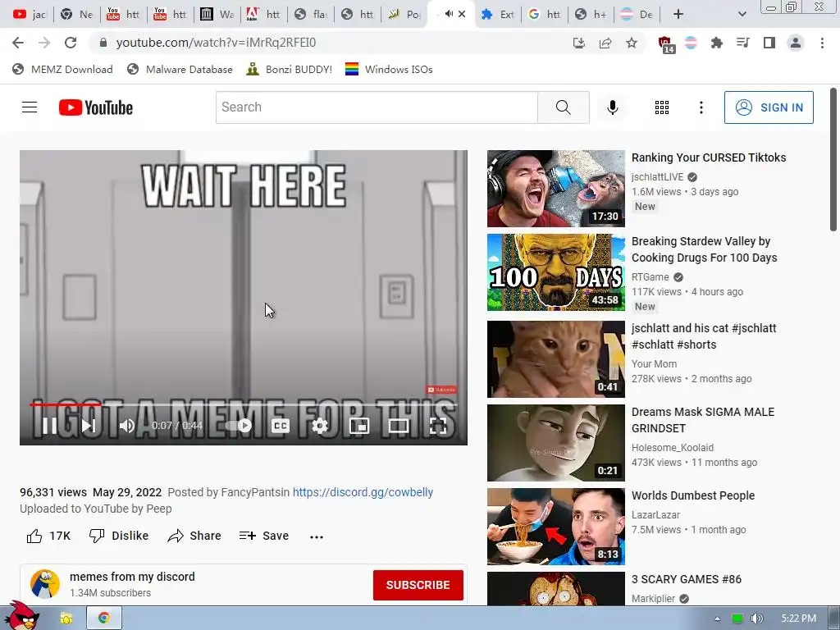Open jschlatt and his cat thumbnail
The width and height of the screenshot is (840, 630).
(556, 359)
